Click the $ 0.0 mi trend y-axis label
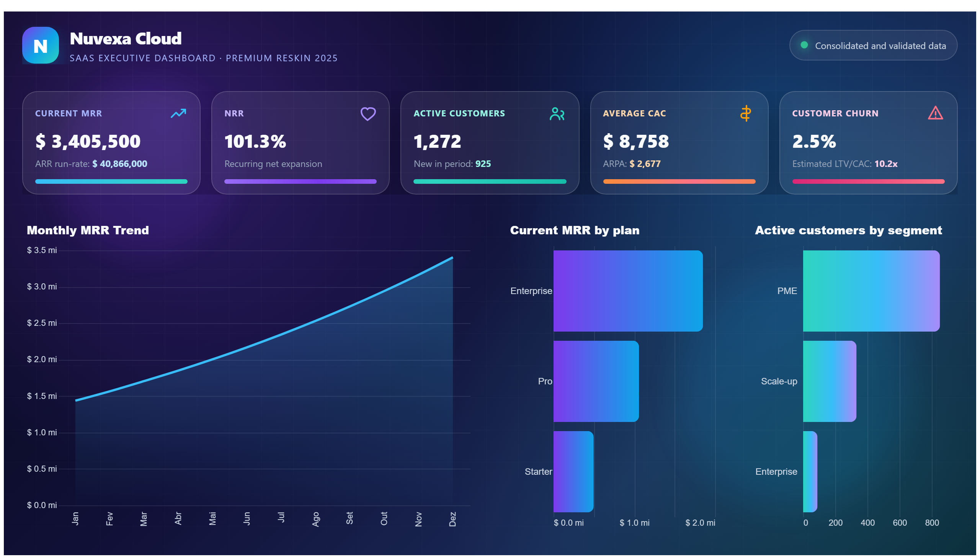Viewport: 980px width, 559px height. point(42,505)
